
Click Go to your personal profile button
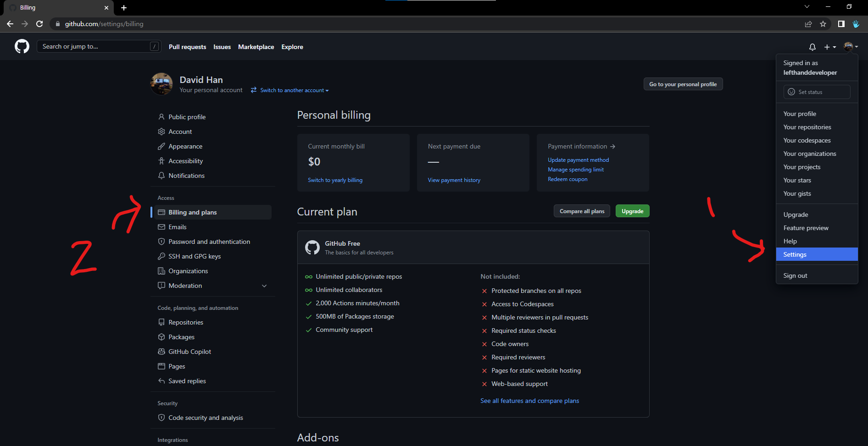(683, 84)
